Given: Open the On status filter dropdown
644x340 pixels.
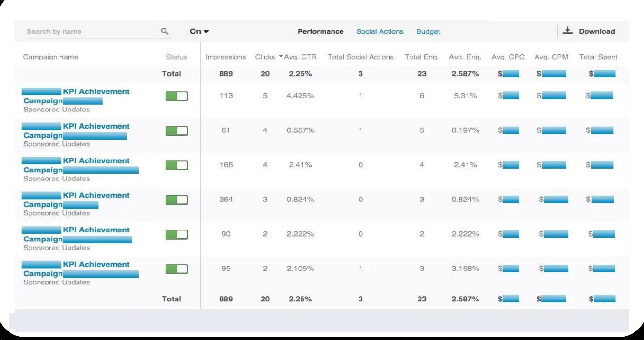Looking at the screenshot, I should [x=199, y=31].
